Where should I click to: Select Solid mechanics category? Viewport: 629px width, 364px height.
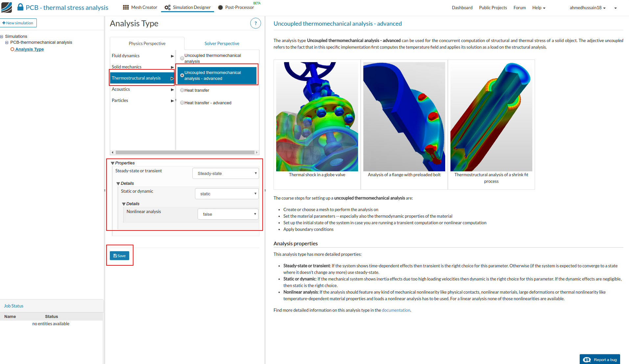(142, 67)
